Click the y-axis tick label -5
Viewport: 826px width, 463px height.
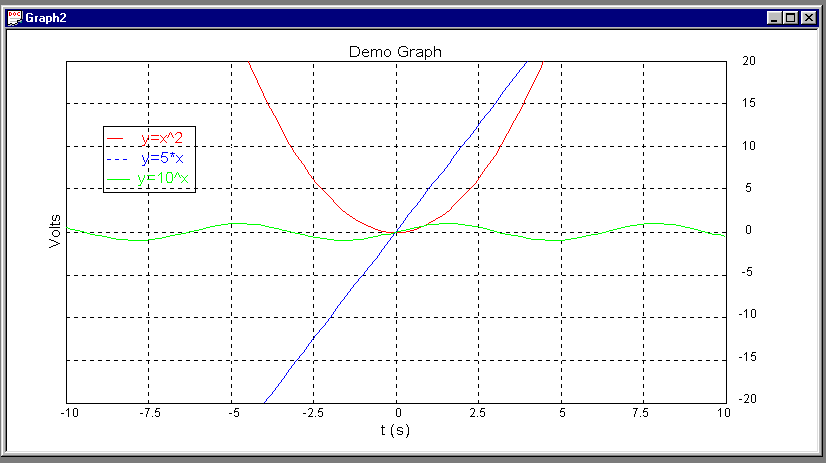(x=747, y=272)
